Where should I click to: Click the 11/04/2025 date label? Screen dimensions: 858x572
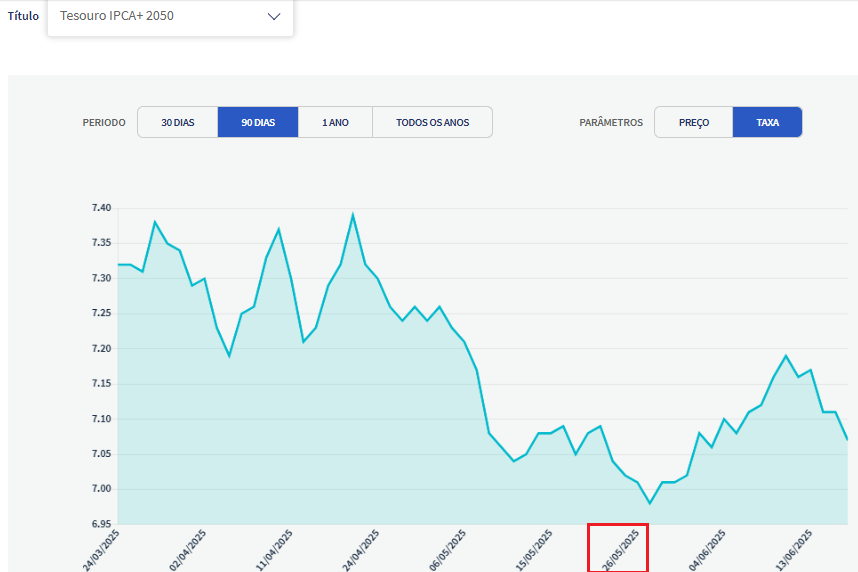tap(274, 551)
